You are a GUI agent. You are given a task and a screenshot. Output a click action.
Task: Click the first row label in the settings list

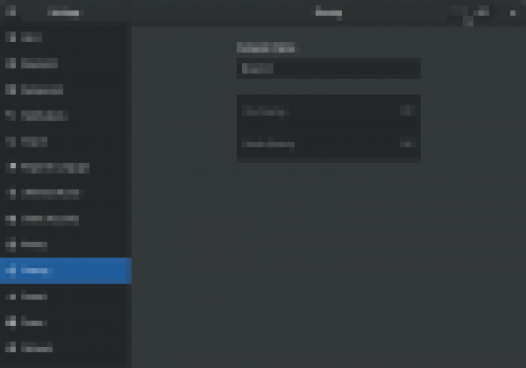pyautogui.click(x=265, y=111)
